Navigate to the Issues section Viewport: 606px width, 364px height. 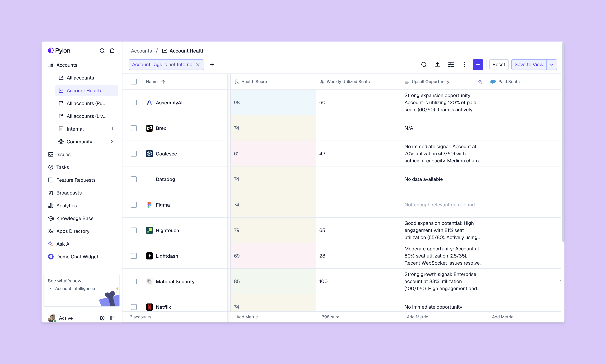point(64,154)
